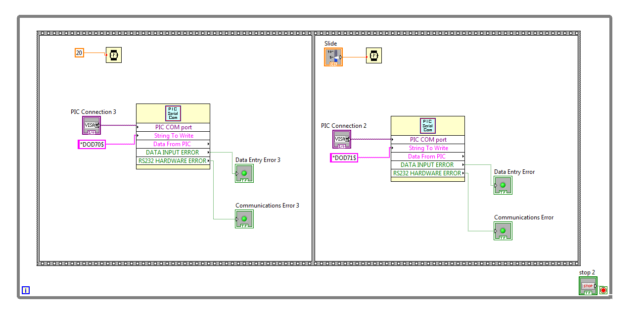Viewport: 644px width, 316px height.
Task: Select the numeric constant 20
Action: point(79,53)
